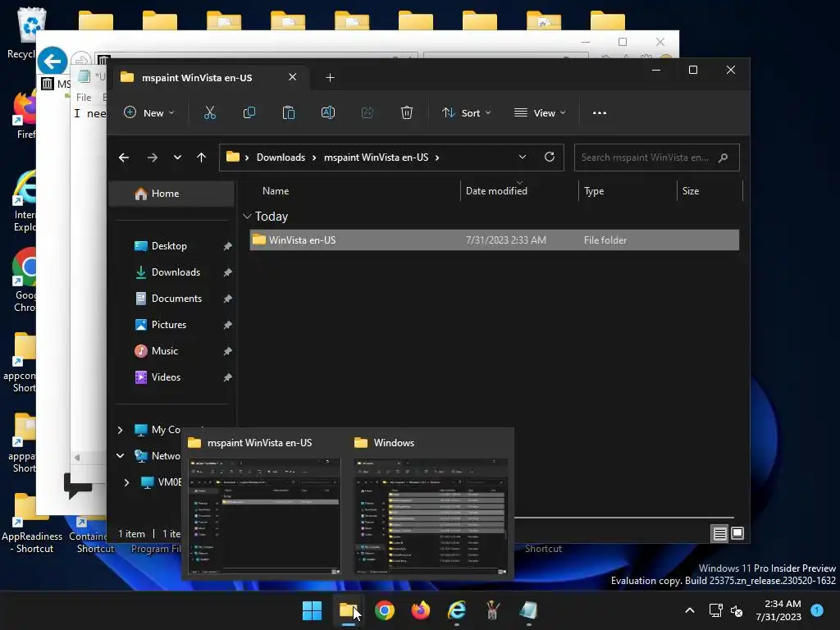Open Firefox from the taskbar
The image size is (840, 630).
[x=421, y=610]
